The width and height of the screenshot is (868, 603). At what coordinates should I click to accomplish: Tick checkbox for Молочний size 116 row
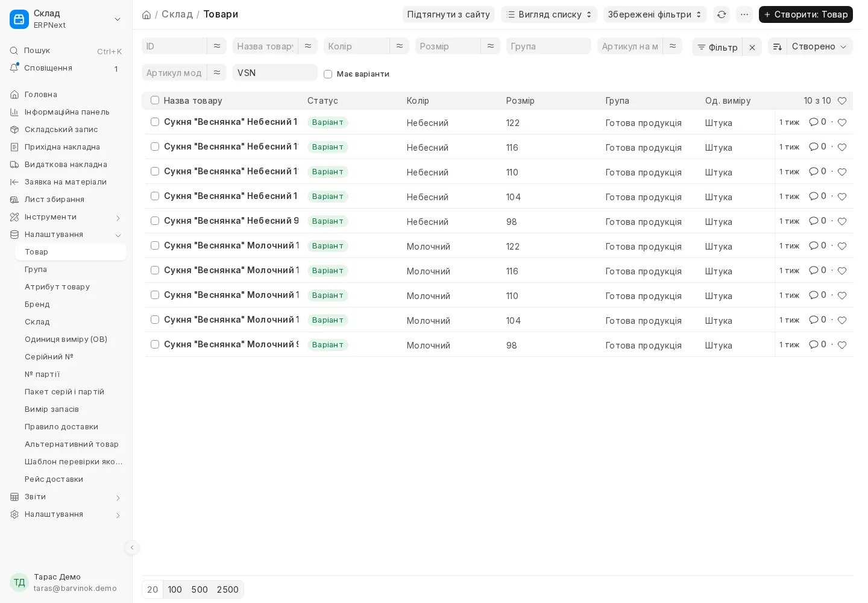155,270
